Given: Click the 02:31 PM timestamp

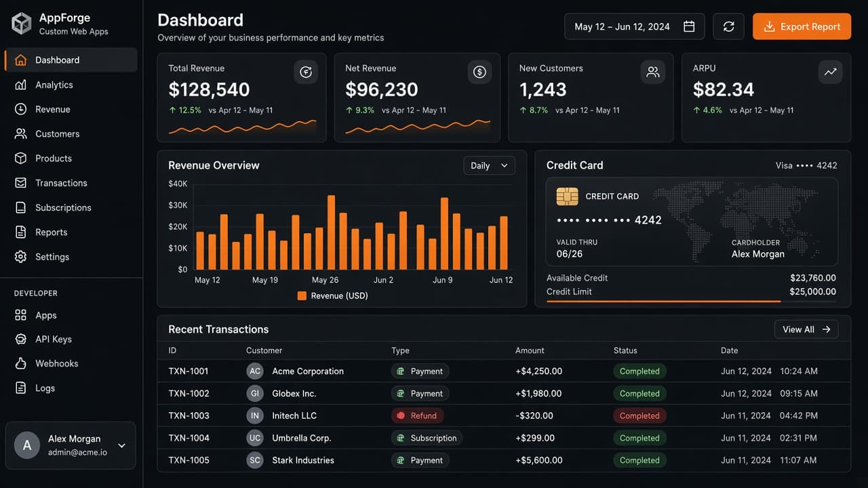Looking at the screenshot, I should [x=799, y=438].
